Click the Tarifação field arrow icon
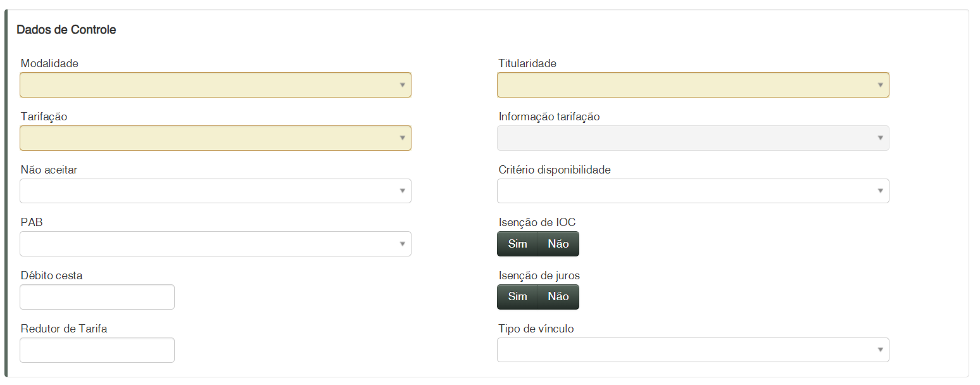 [x=403, y=138]
